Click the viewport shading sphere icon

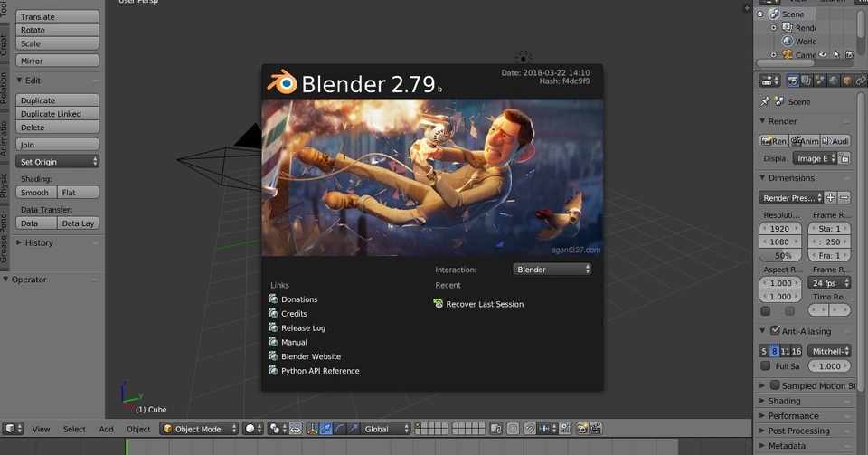pyautogui.click(x=253, y=429)
